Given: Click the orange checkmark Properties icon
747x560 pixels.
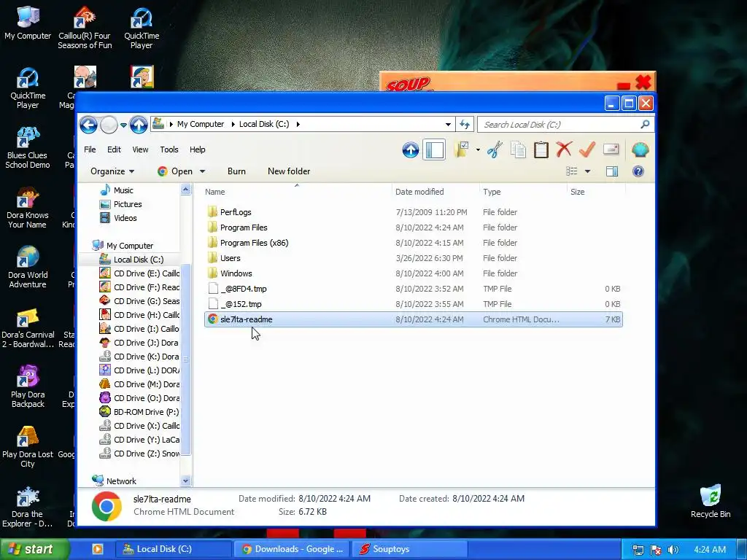Looking at the screenshot, I should 587,149.
